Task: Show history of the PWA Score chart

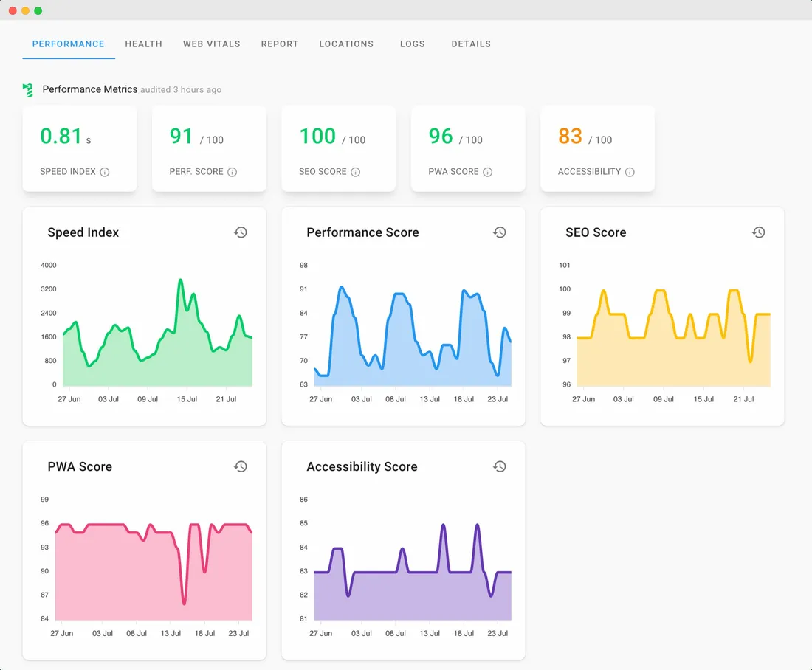Action: (x=241, y=466)
